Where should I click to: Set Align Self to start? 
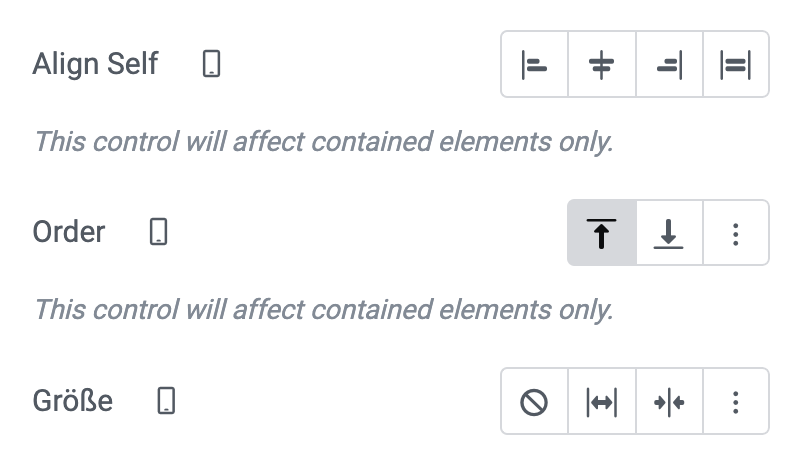click(x=535, y=64)
